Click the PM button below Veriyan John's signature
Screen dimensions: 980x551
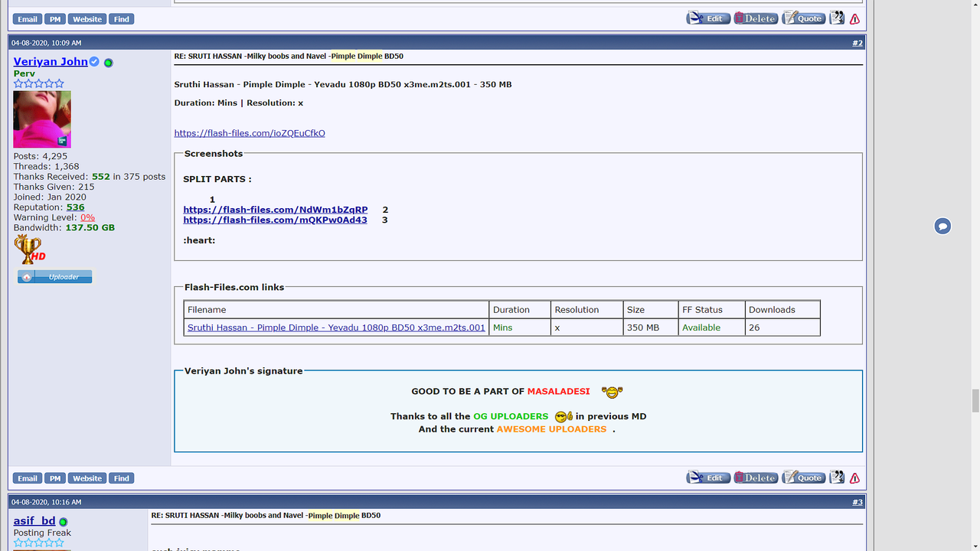click(54, 478)
